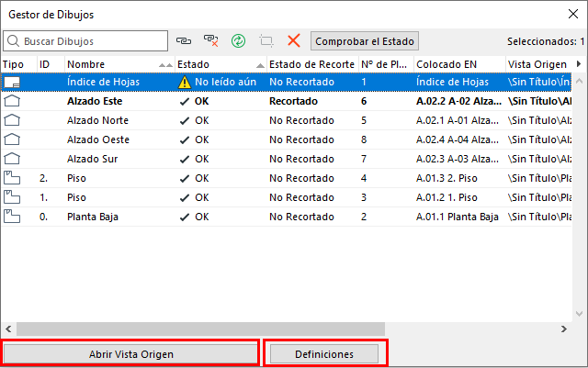Screen dimensions: 588x368
Task: Click the Planta Baja floor plan icon
Action: pos(12,217)
